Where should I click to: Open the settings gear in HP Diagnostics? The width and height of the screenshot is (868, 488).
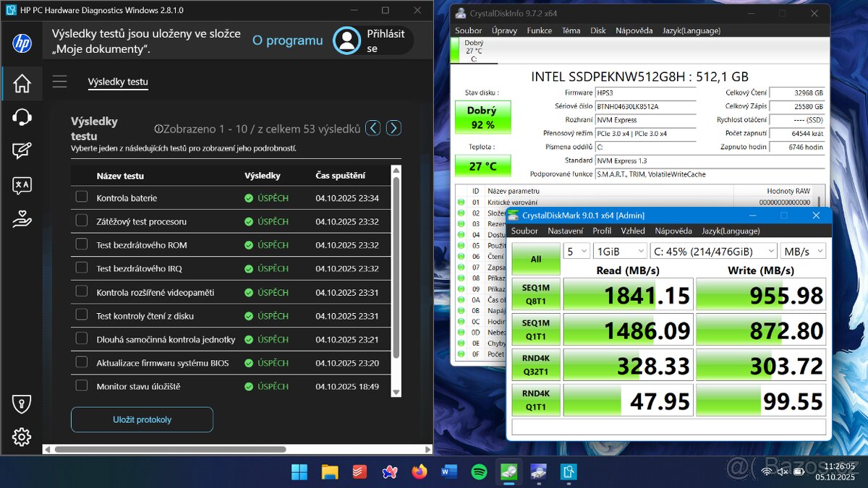pyautogui.click(x=22, y=437)
